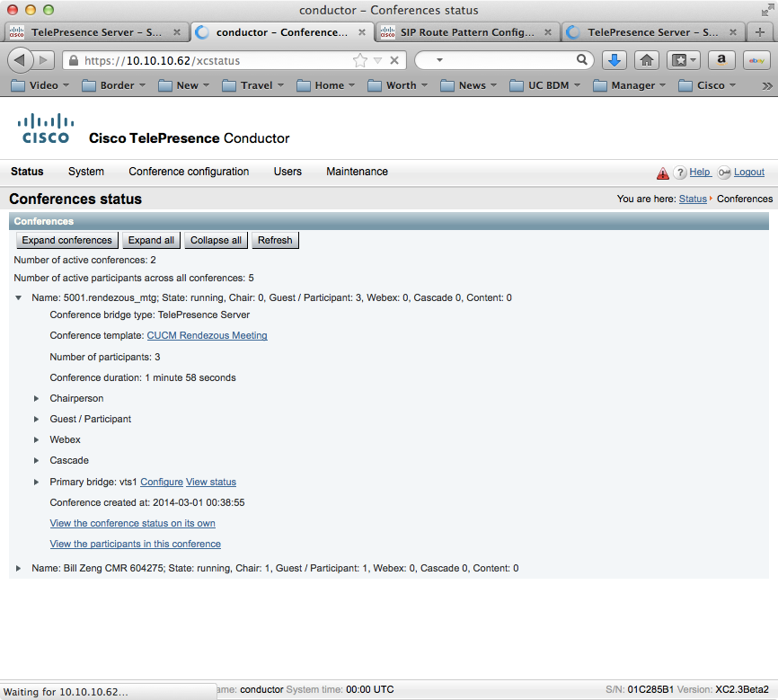Expand the Bill Zeng CMR 604275 conference
This screenshot has height=700, width=778.
click(18, 569)
